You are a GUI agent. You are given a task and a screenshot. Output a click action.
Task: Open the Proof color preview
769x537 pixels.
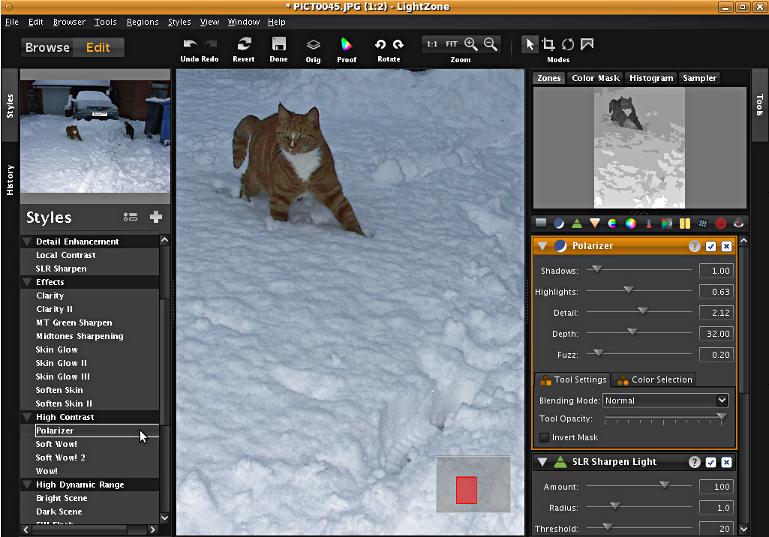pyautogui.click(x=346, y=45)
